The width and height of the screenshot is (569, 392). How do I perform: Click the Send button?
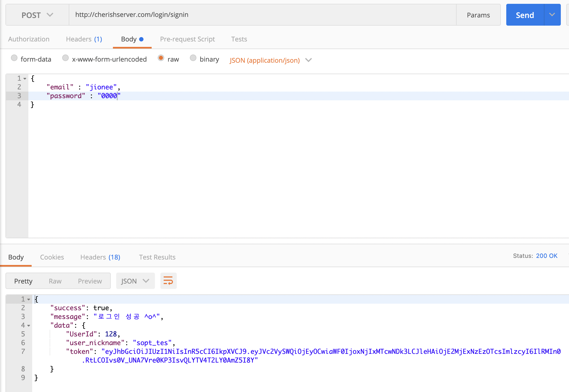[524, 15]
